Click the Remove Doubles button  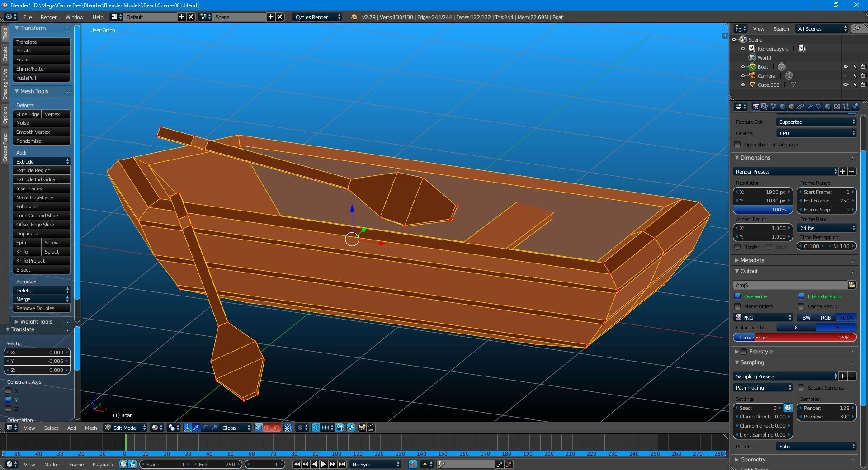(x=42, y=308)
